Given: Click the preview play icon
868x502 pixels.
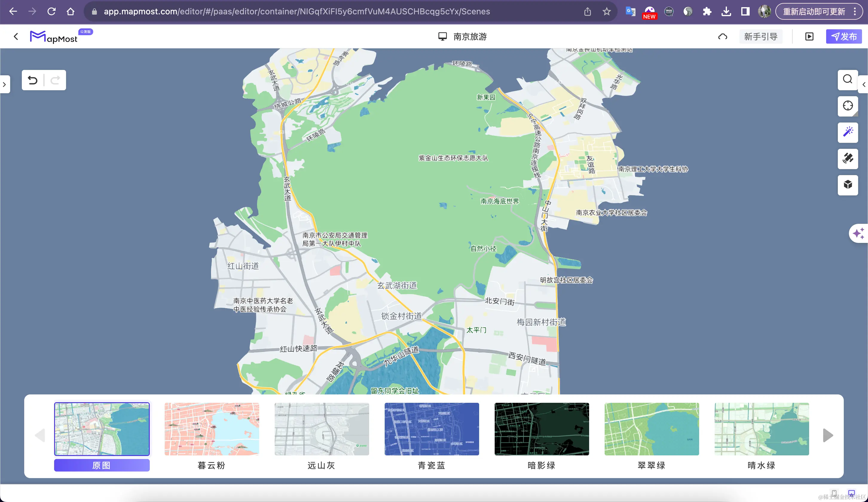Looking at the screenshot, I should (x=809, y=36).
